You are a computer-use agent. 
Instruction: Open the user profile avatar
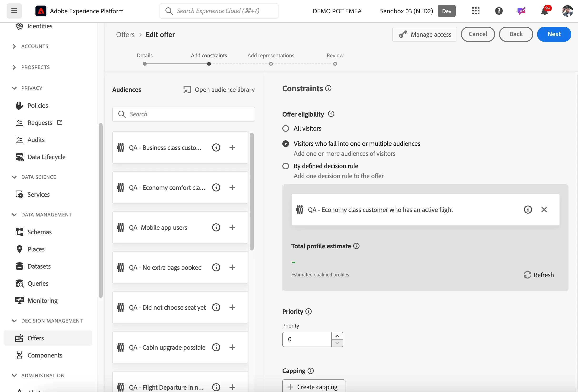pyautogui.click(x=567, y=11)
